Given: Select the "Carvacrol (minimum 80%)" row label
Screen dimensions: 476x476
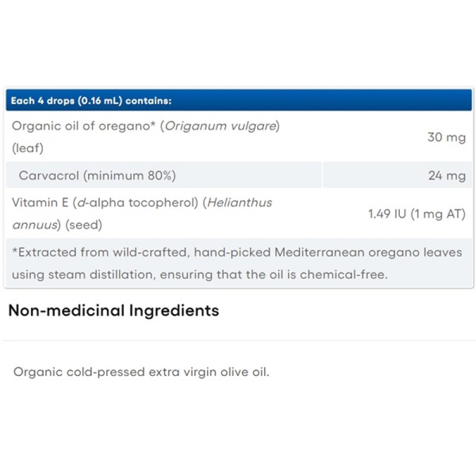Looking at the screenshot, I should click(x=97, y=176).
